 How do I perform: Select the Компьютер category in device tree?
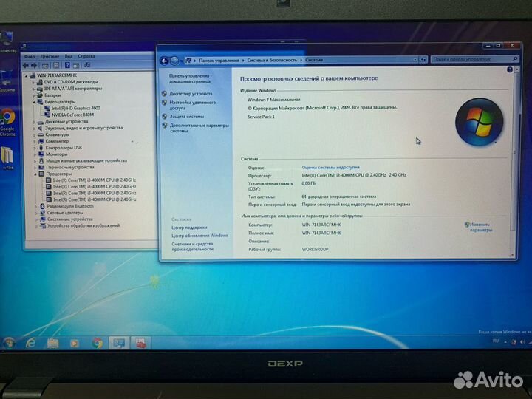(x=57, y=141)
